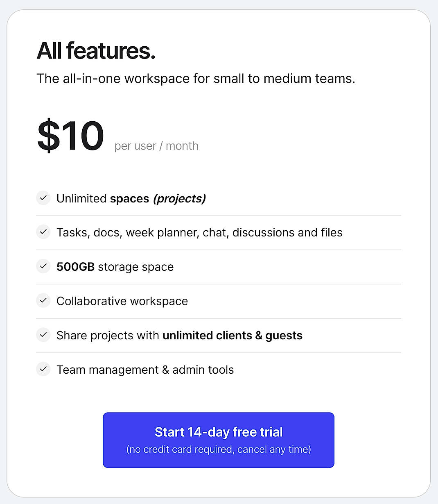Click the checkmark next to Share projects feature
438x504 pixels.
tap(43, 335)
